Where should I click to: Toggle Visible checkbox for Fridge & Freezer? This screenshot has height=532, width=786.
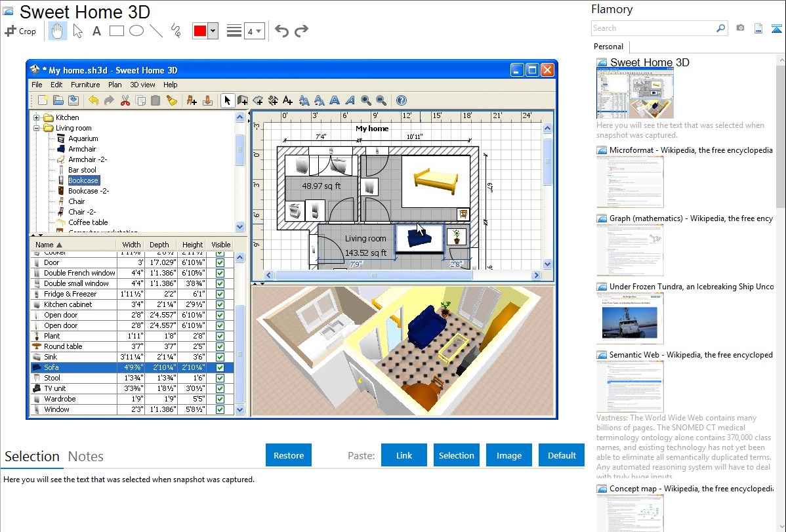[x=220, y=294]
